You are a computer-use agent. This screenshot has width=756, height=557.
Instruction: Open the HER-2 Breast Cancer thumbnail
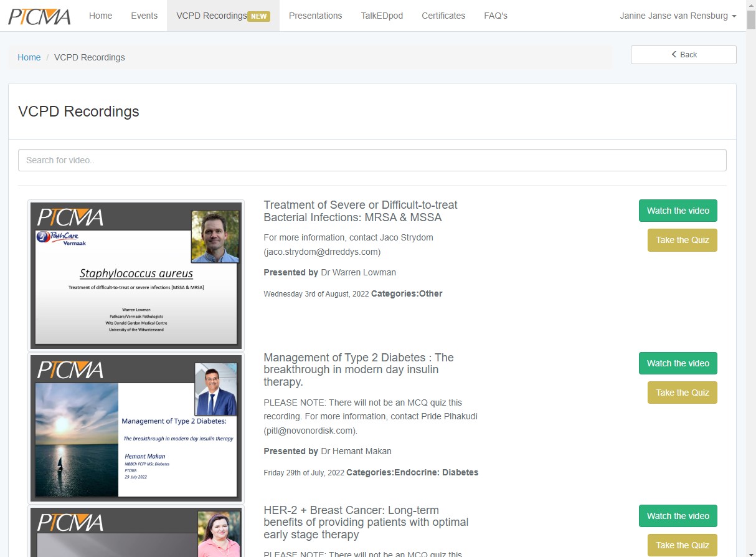136,531
